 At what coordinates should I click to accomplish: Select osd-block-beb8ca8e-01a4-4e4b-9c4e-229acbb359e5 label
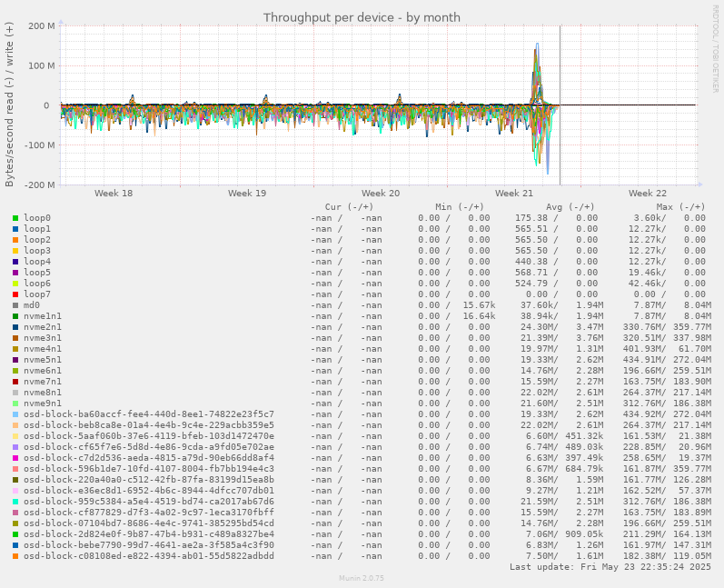(149, 425)
